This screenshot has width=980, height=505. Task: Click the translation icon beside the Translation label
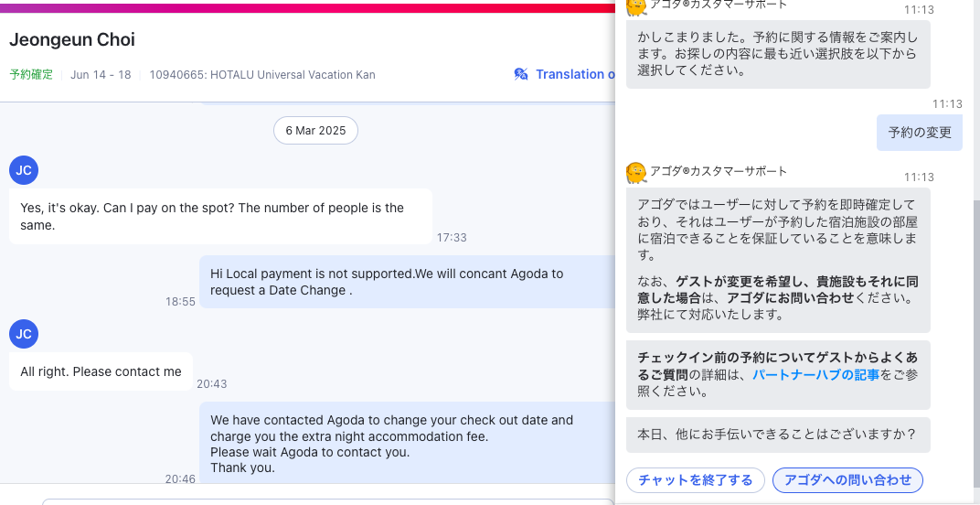tap(521, 74)
